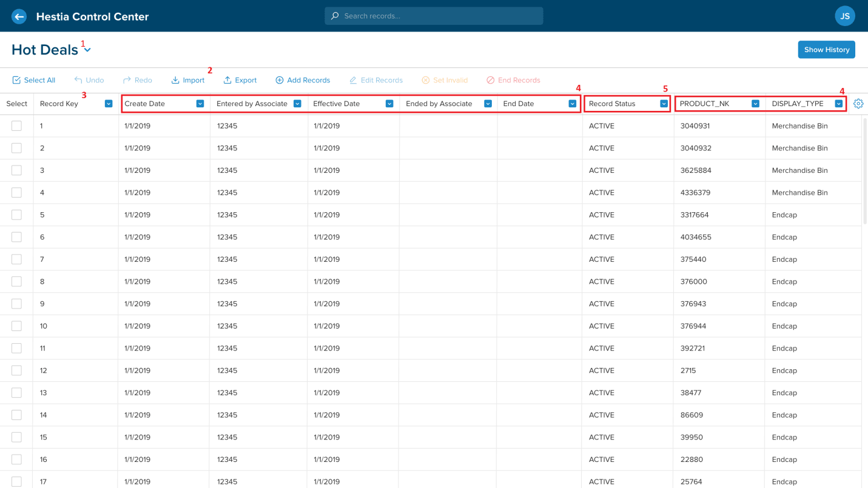Click Add Records plus icon
The width and height of the screenshot is (868, 488).
tap(280, 80)
